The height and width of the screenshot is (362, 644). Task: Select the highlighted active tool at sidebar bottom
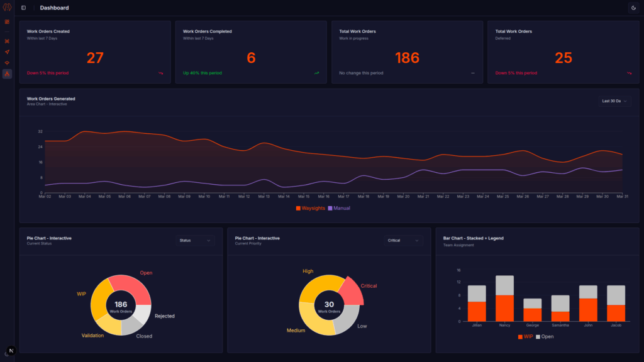pos(6,74)
